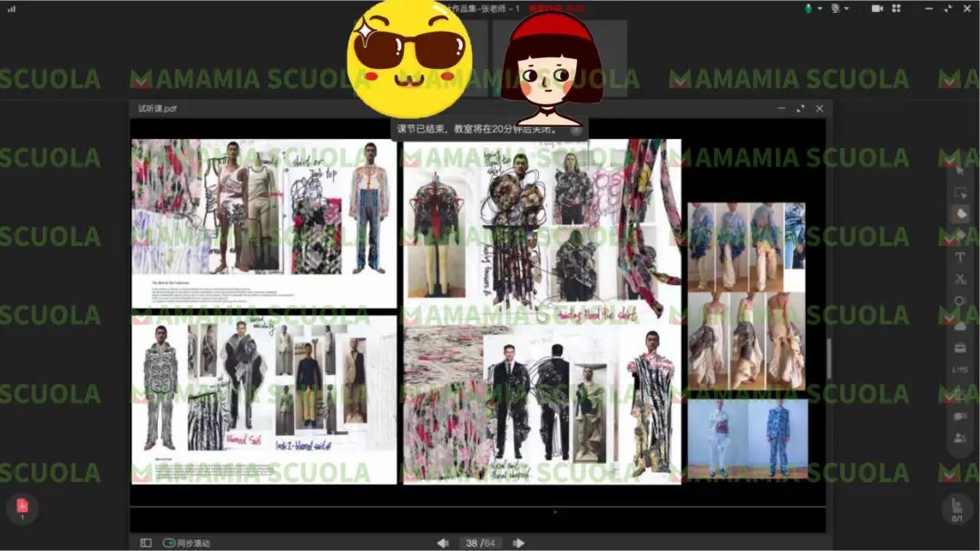The height and width of the screenshot is (551, 980).
Task: Toggle the disabled webcam icon
Action: coord(835,8)
